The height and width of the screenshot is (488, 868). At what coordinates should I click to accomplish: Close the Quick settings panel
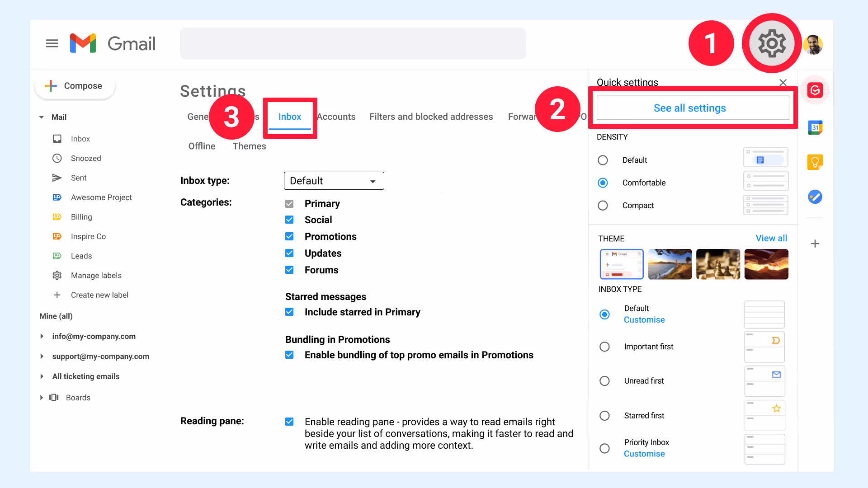[x=783, y=83]
